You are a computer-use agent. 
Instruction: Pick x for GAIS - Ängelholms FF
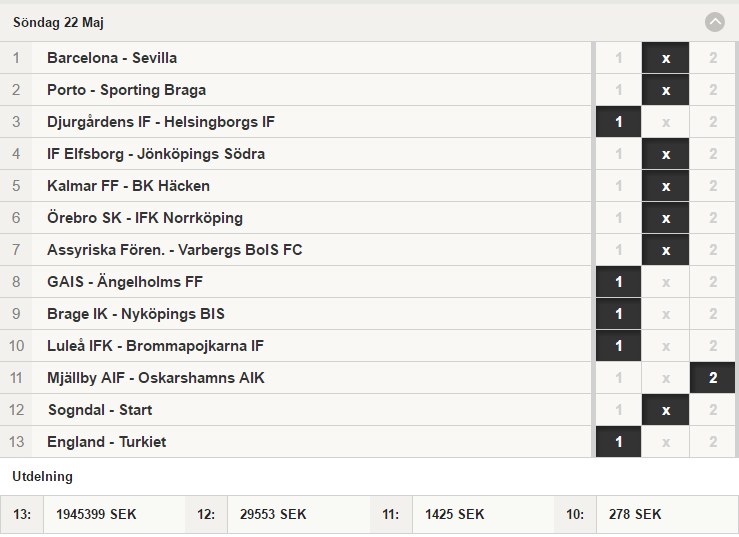(665, 282)
